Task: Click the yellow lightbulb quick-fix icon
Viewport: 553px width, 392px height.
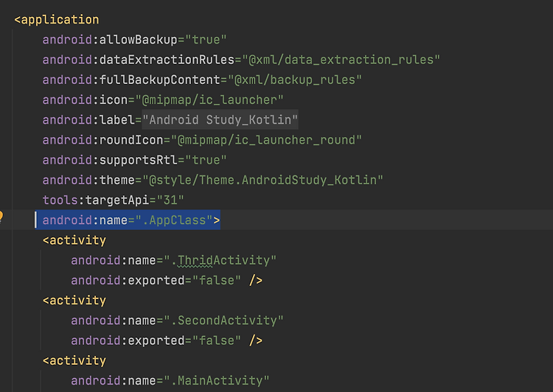Action: (1, 216)
